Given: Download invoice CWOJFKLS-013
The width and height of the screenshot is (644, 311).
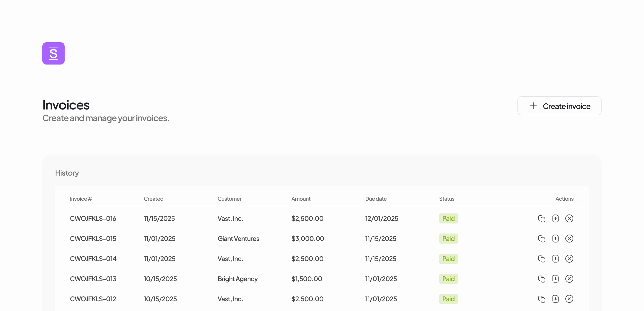Looking at the screenshot, I should (x=555, y=279).
